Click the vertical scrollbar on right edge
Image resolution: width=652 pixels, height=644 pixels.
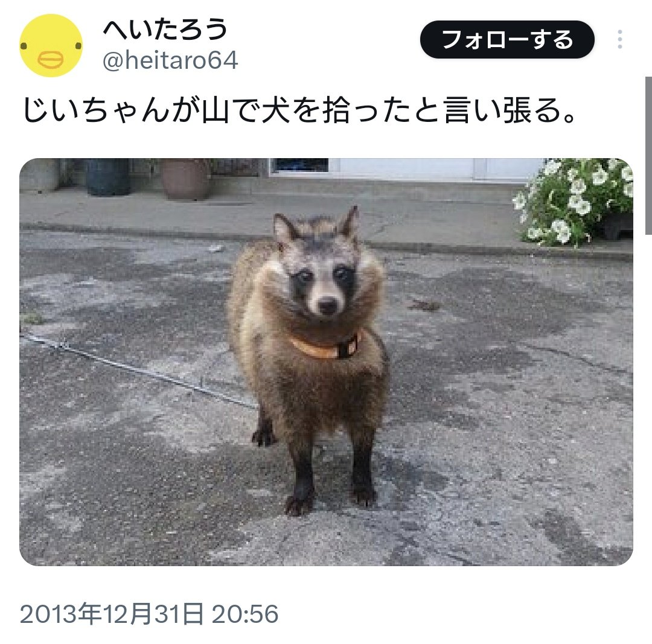(648, 156)
